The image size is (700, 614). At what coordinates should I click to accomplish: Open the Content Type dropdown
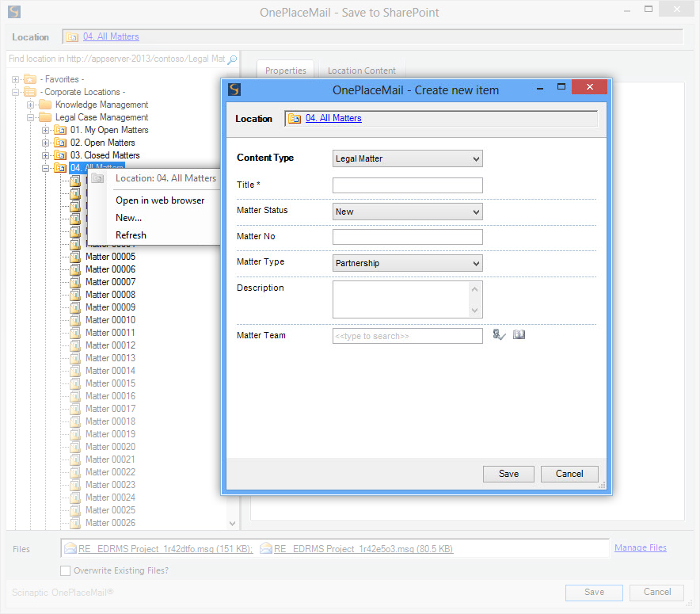(477, 158)
